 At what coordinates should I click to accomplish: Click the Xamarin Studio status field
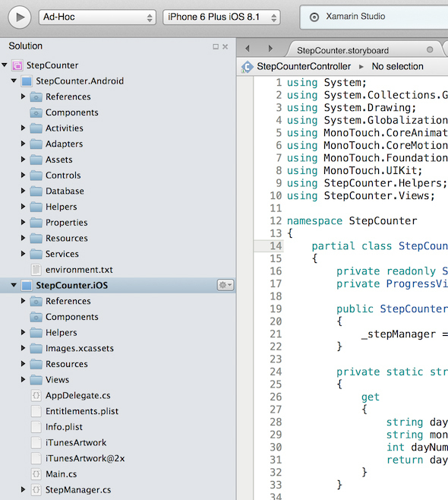pyautogui.click(x=374, y=17)
